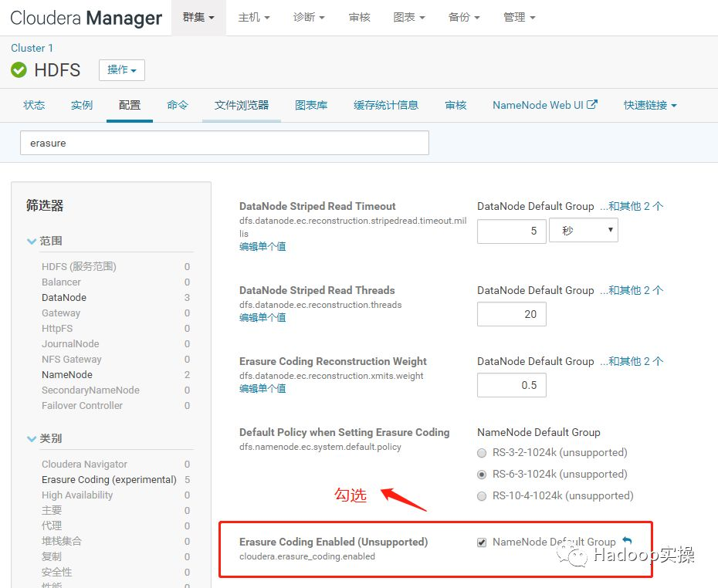The width and height of the screenshot is (718, 588).
Task: Switch to the 配置 tab
Action: (130, 105)
